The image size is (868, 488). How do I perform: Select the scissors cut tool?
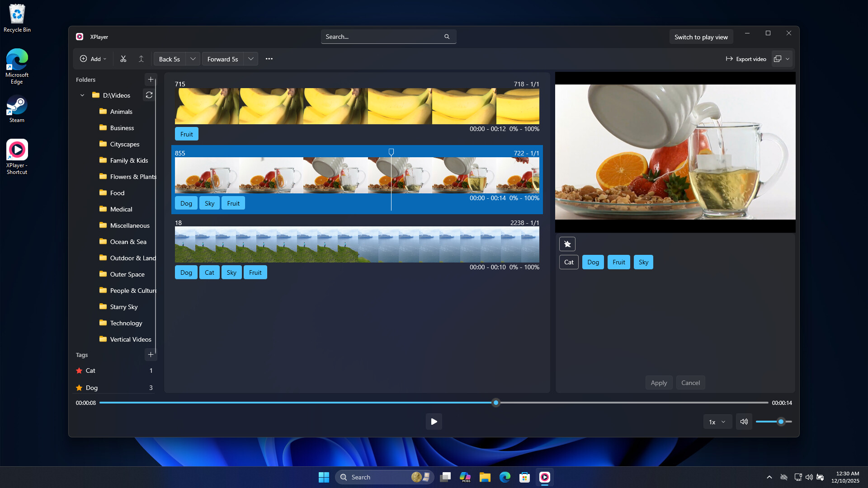[123, 59]
